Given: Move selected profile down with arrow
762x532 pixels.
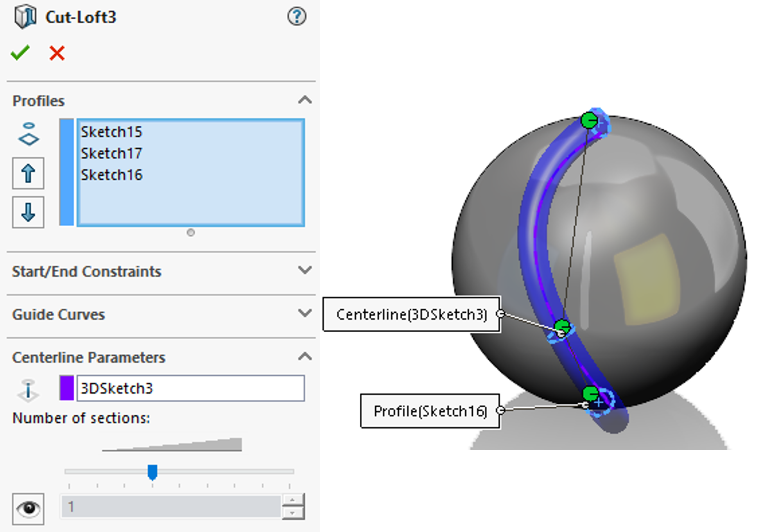Looking at the screenshot, I should click(x=28, y=212).
